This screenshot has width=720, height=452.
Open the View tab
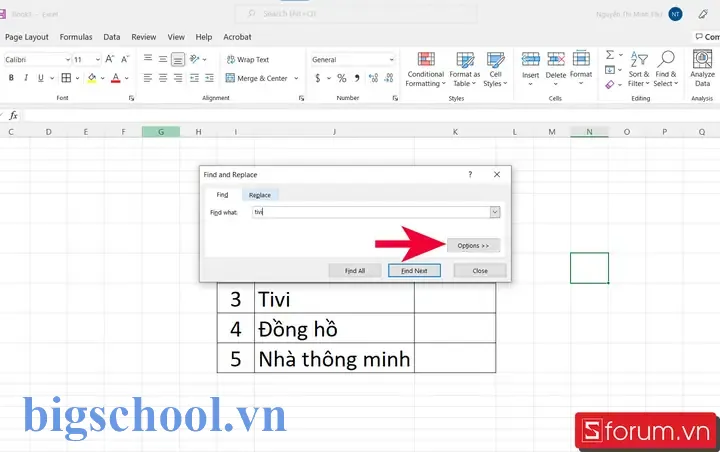pos(176,37)
